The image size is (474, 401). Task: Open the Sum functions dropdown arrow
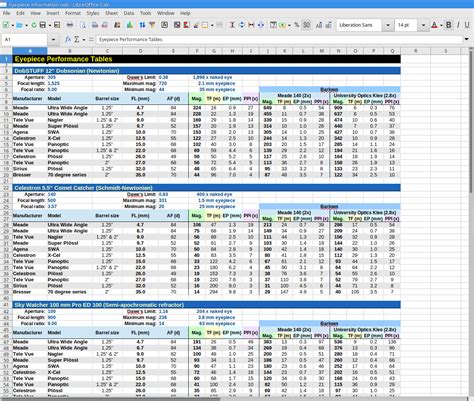tap(84, 40)
